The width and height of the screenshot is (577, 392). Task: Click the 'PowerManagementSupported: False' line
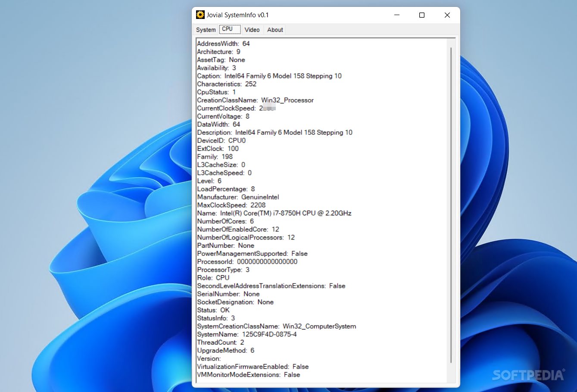252,254
